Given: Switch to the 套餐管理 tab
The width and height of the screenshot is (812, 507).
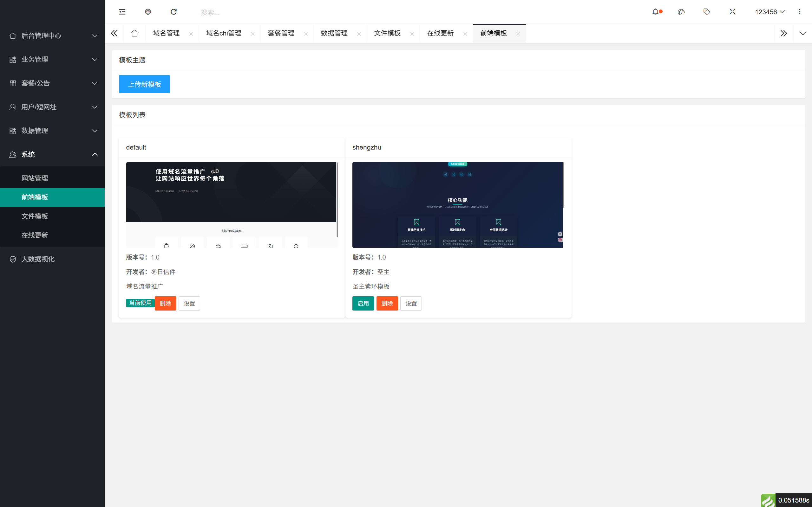Looking at the screenshot, I should coord(281,33).
